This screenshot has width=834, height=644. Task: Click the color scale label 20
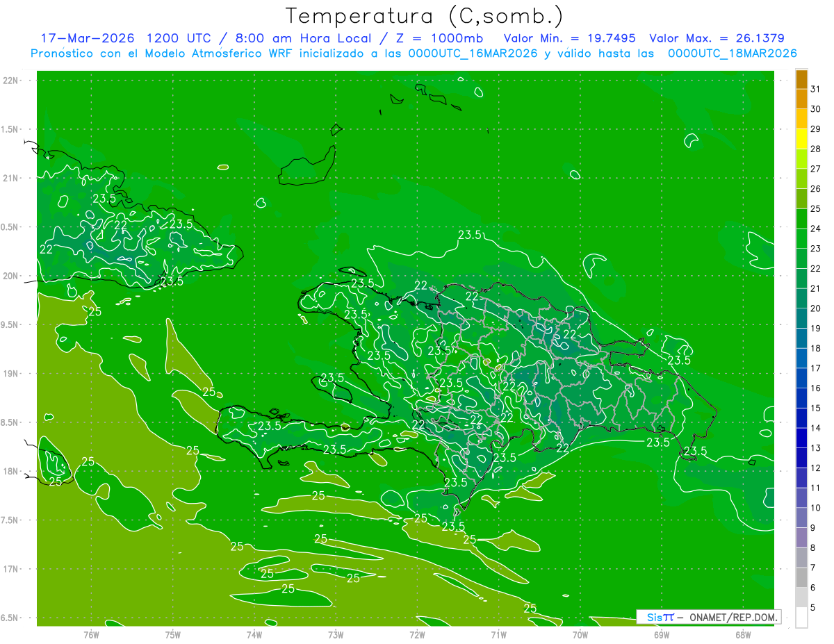pos(815,308)
